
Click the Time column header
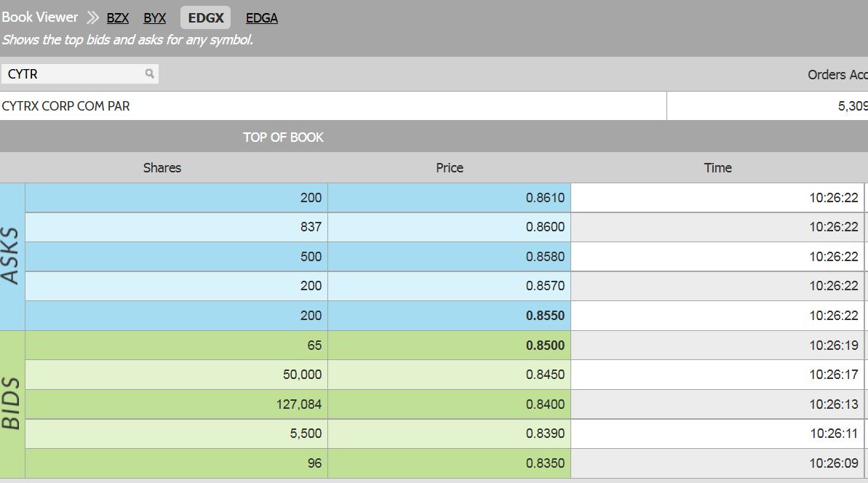[717, 168]
